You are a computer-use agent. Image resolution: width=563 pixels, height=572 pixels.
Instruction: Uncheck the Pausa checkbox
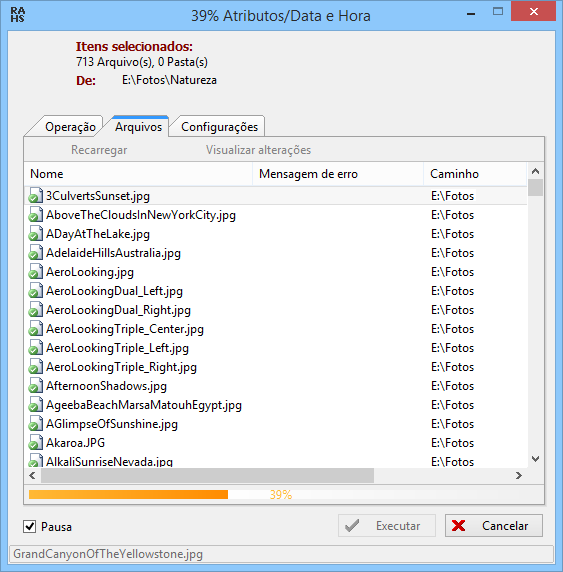(30, 526)
